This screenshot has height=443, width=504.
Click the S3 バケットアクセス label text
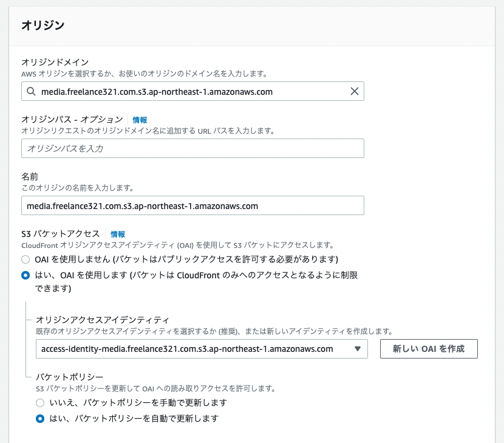pos(61,233)
